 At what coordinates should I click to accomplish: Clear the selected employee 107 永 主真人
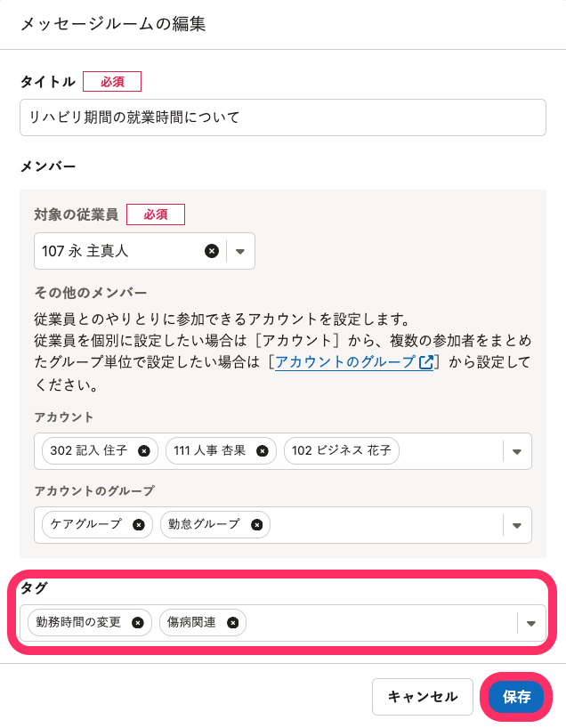212,251
